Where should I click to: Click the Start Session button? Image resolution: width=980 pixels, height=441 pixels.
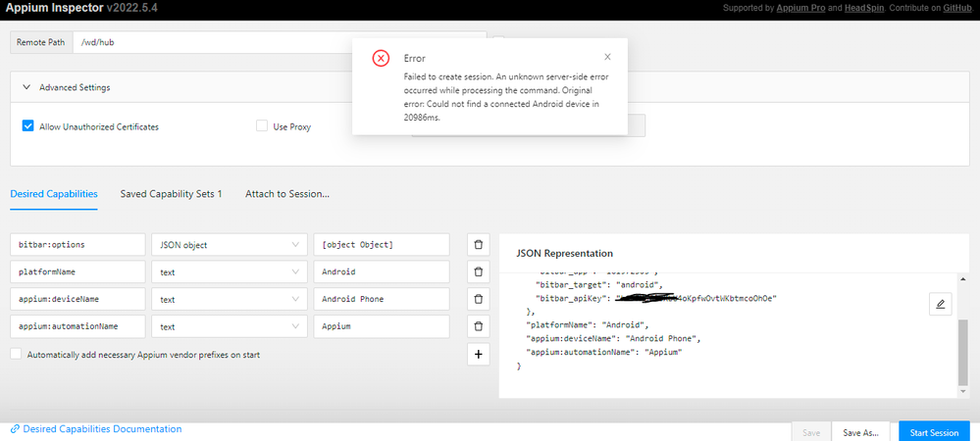tap(933, 432)
